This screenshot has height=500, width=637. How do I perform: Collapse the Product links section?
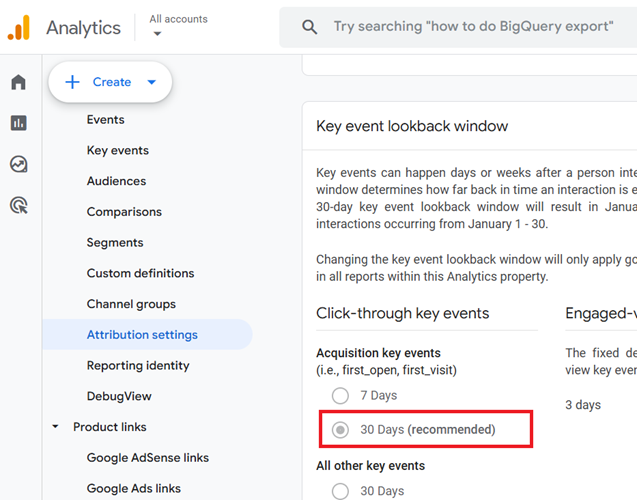tap(55, 426)
